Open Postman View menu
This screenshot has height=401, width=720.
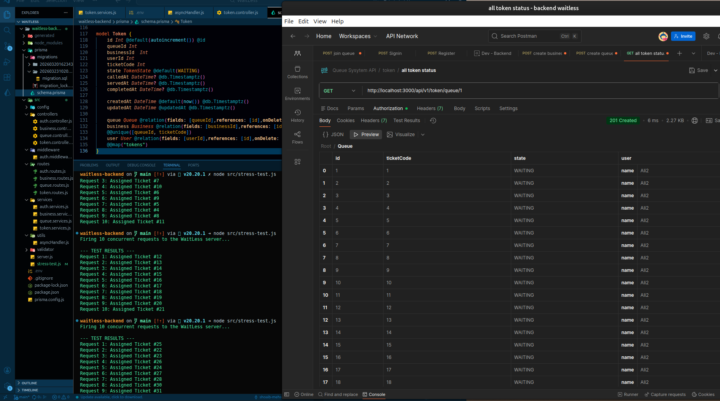(320, 22)
